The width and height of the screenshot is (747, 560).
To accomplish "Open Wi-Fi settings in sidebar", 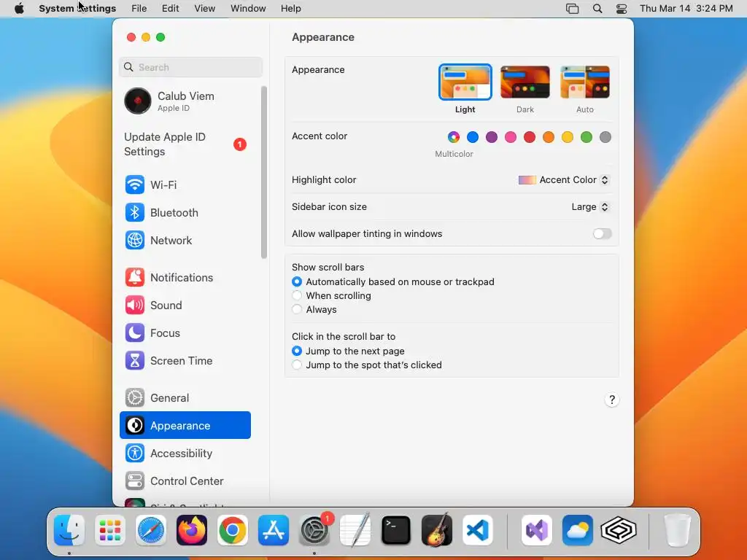I will point(185,184).
